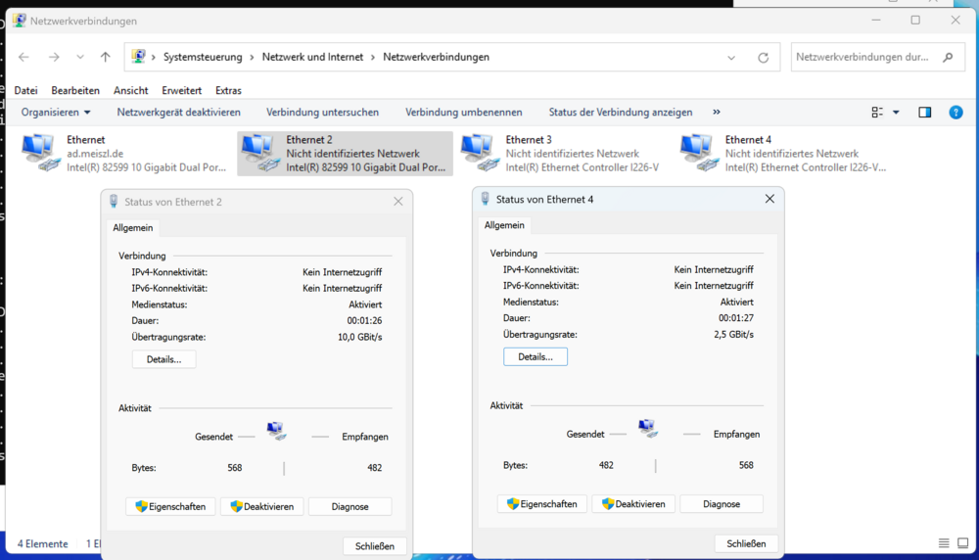Go up one folder level

(x=105, y=57)
